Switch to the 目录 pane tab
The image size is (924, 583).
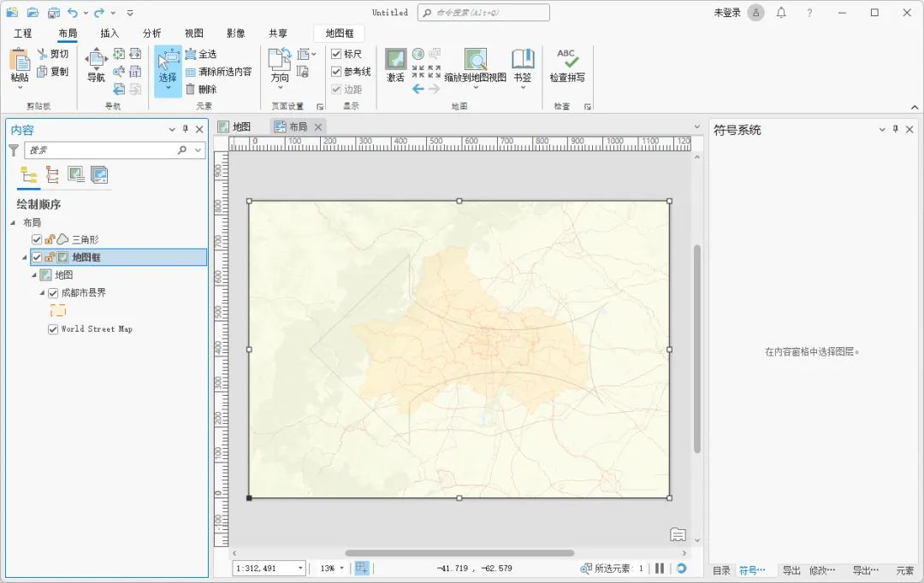click(721, 570)
